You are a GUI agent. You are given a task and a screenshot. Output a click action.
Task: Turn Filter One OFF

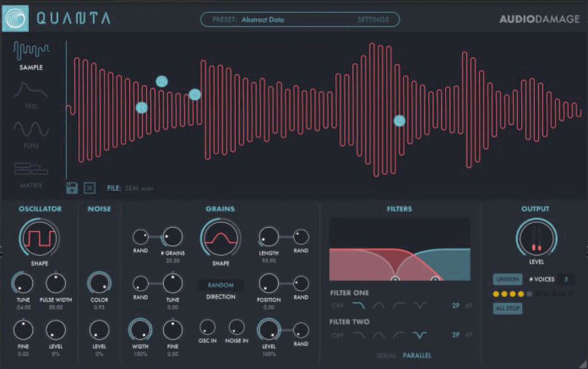pyautogui.click(x=338, y=306)
